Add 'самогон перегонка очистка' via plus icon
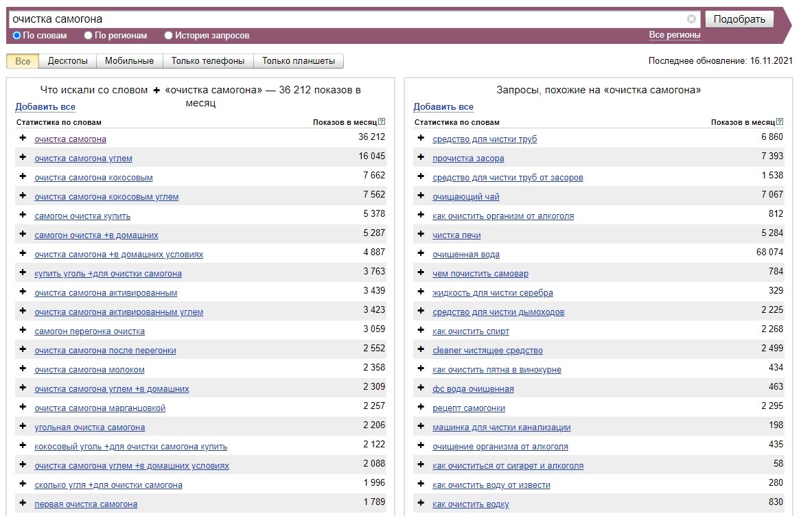The width and height of the screenshot is (812, 516). pyautogui.click(x=22, y=329)
